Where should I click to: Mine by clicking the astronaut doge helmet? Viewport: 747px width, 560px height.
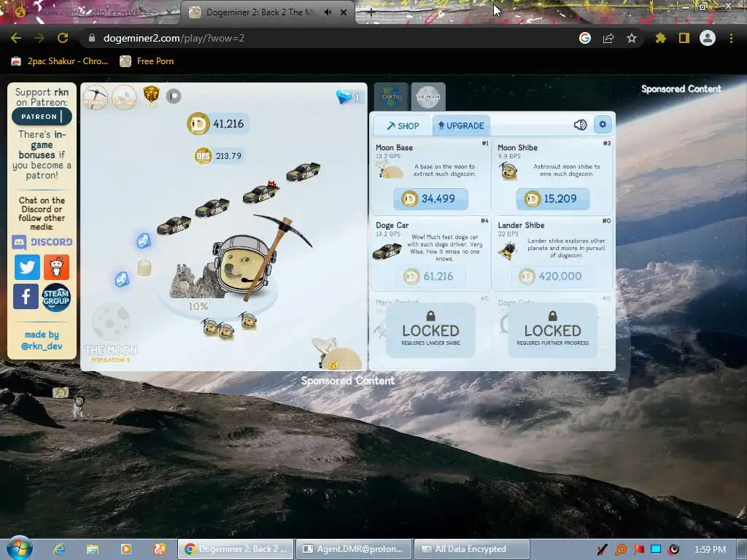pyautogui.click(x=242, y=263)
